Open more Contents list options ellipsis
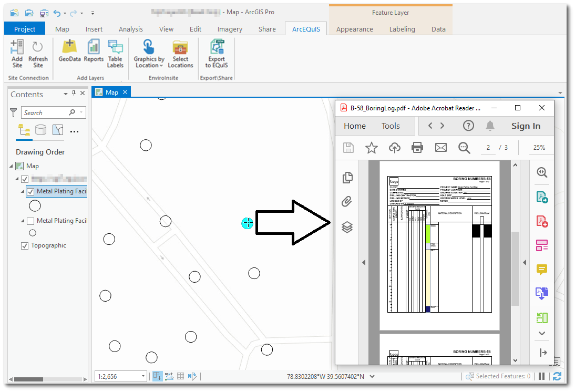 (75, 131)
